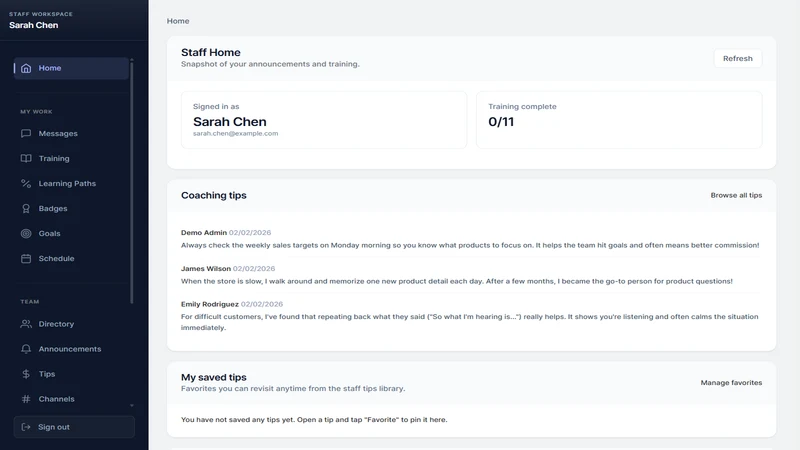Click the Announcements bell icon

(26, 349)
